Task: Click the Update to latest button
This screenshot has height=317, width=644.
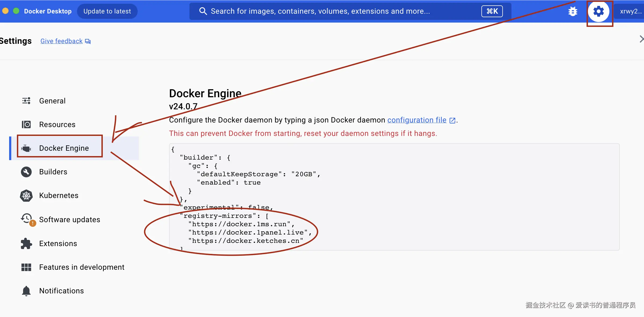Action: click(107, 11)
